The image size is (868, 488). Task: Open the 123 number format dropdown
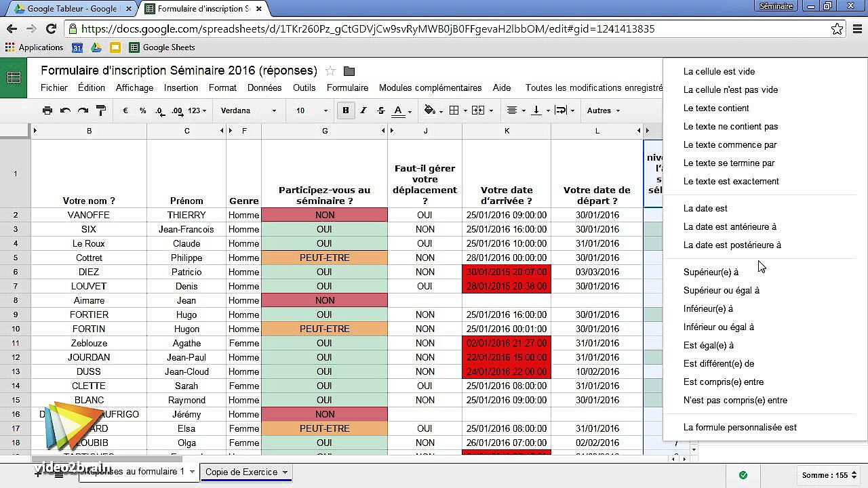[x=197, y=110]
